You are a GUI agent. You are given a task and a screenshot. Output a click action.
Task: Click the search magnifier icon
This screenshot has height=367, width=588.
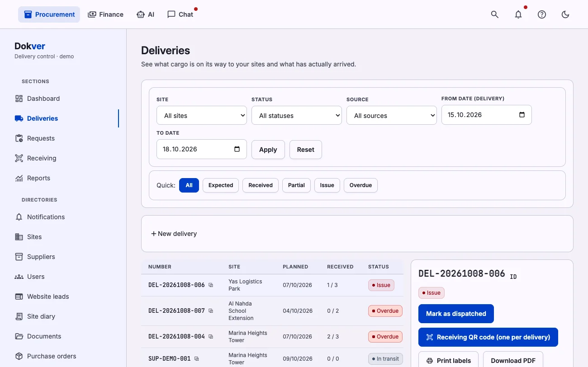(495, 14)
